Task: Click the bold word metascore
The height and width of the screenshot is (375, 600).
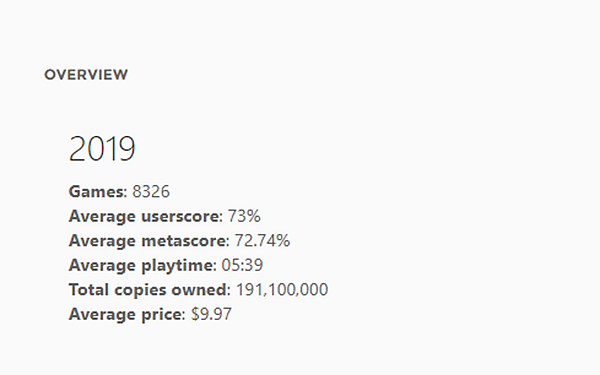Action: 184,241
